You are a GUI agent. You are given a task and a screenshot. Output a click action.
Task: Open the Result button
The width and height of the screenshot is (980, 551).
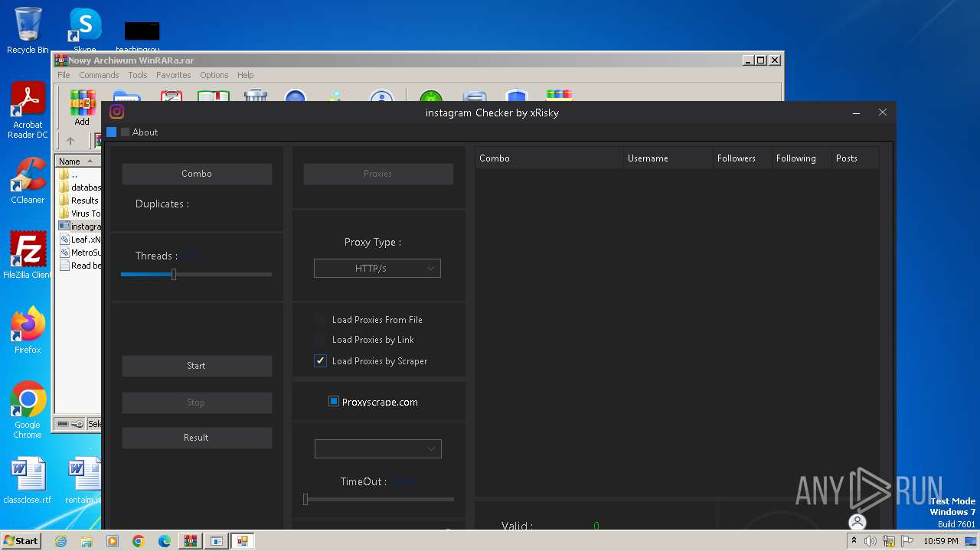[196, 438]
